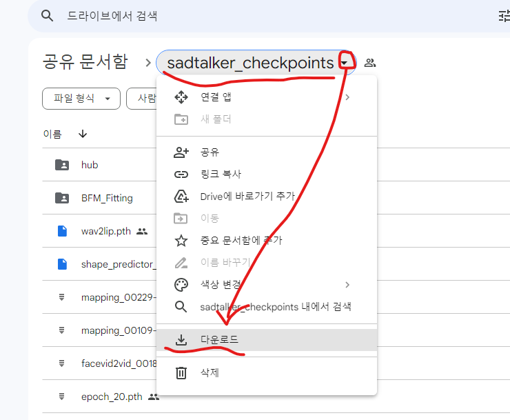Expand the 색상 변경 submenu arrow
510x420 pixels.
tap(347, 285)
